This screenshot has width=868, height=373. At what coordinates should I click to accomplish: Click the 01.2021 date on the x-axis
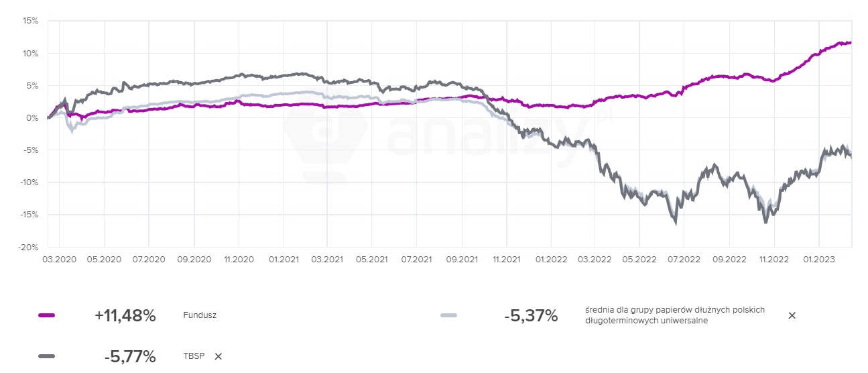coord(282,258)
